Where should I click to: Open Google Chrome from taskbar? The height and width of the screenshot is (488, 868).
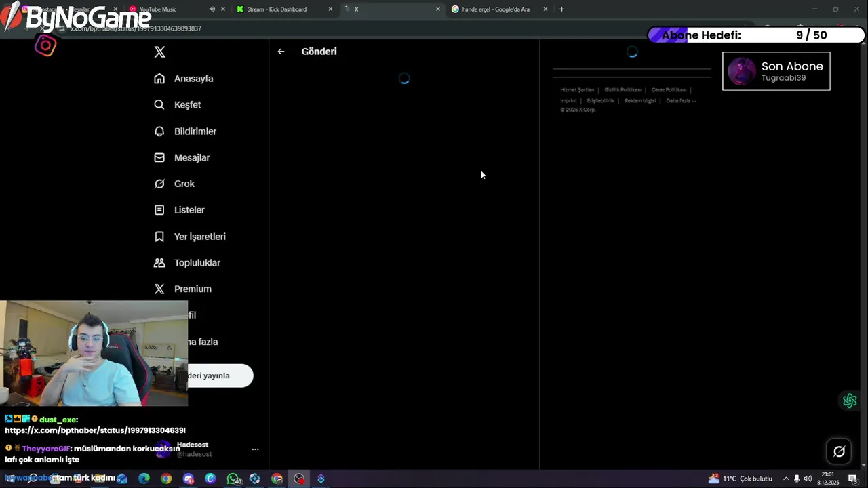[x=166, y=479]
